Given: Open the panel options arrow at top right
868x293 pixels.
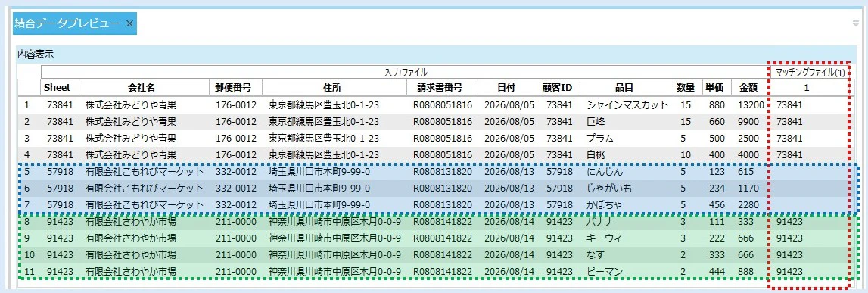Looking at the screenshot, I should pyautogui.click(x=856, y=23).
